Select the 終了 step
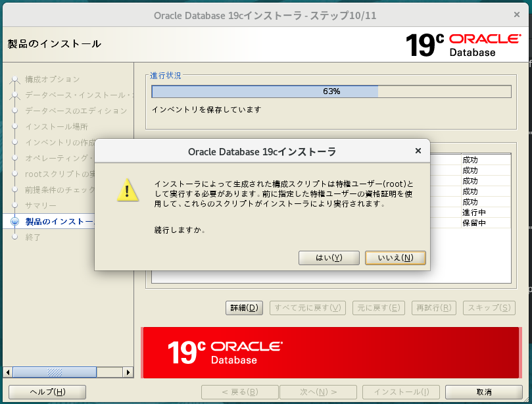Image resolution: width=532 pixels, height=404 pixels. pyautogui.click(x=33, y=237)
